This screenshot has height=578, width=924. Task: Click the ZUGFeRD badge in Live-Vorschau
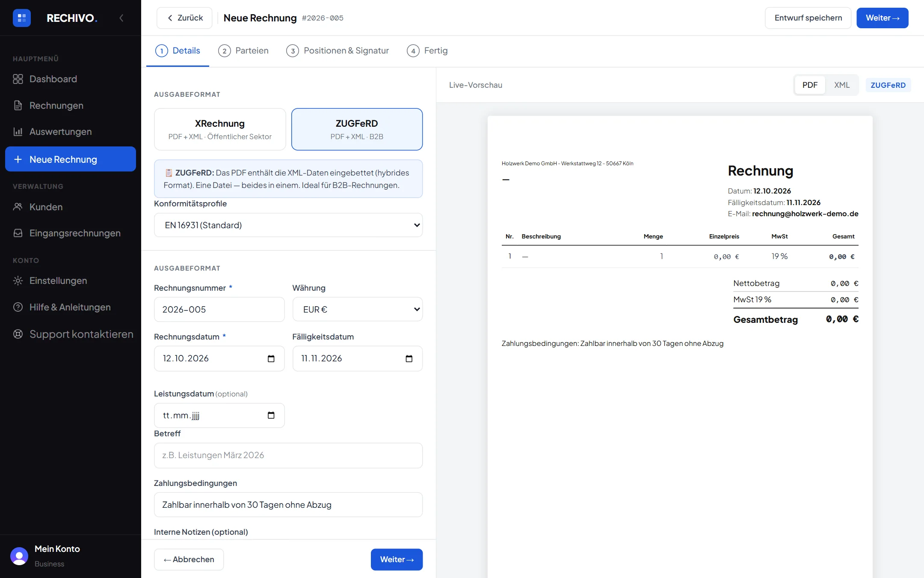click(x=888, y=85)
